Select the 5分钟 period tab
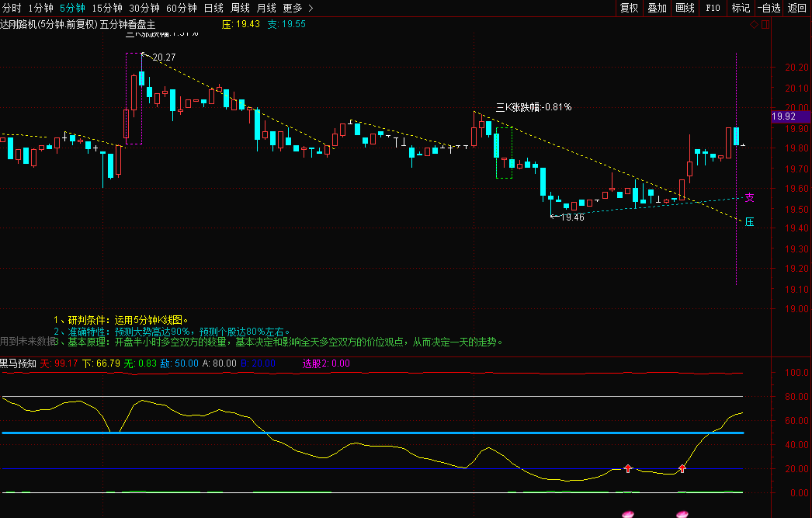 72,8
